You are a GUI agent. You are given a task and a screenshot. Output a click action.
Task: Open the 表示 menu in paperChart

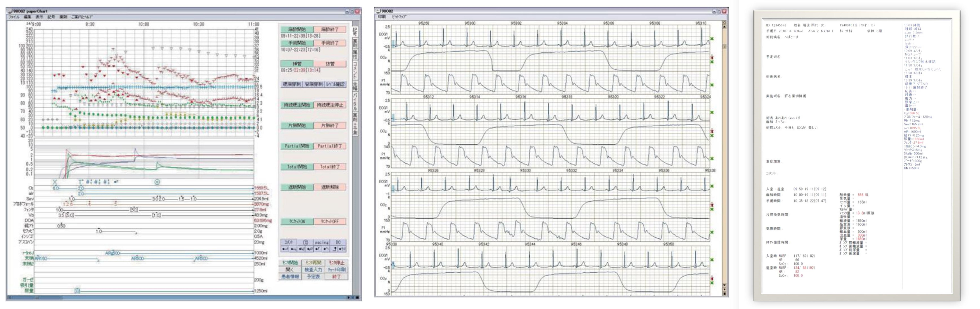tap(40, 17)
